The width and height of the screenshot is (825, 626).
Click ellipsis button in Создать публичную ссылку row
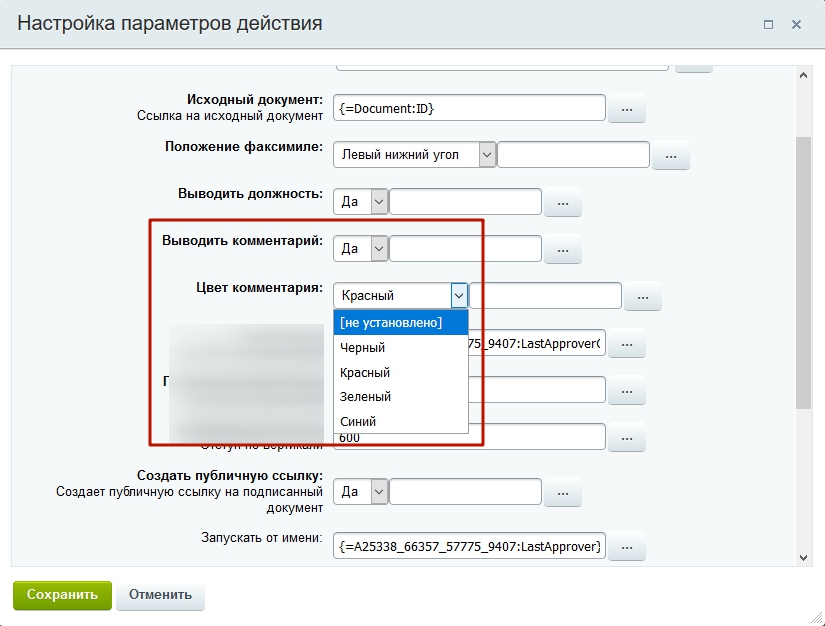[562, 492]
